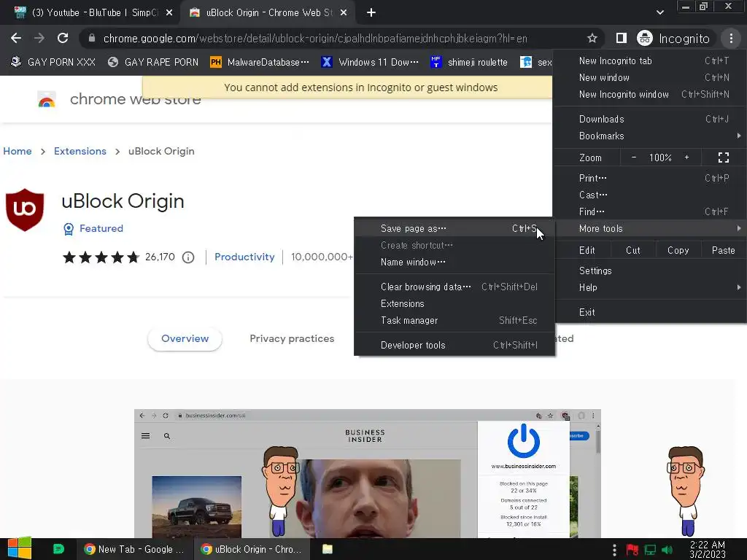747x560 pixels.
Task: Click the network monitor tray icon
Action: click(650, 550)
